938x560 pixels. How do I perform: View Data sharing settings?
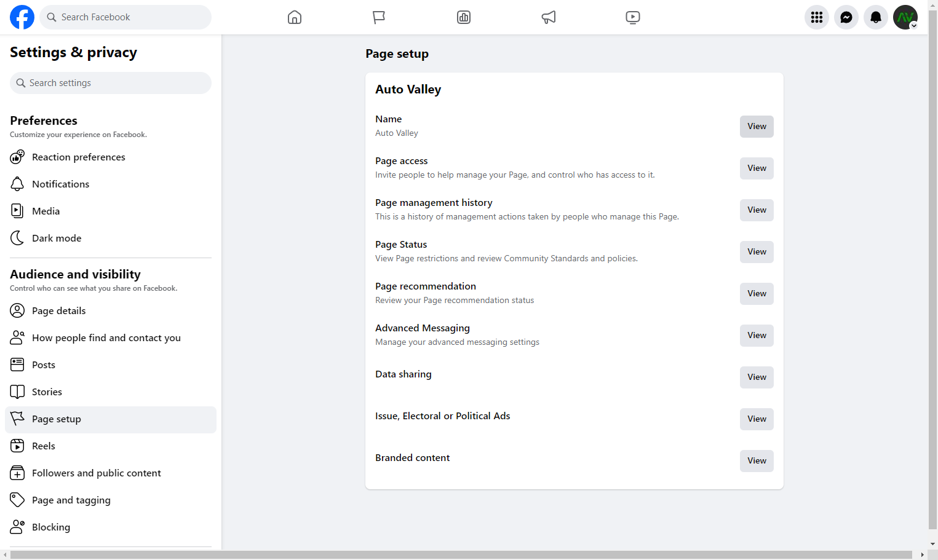[757, 377]
